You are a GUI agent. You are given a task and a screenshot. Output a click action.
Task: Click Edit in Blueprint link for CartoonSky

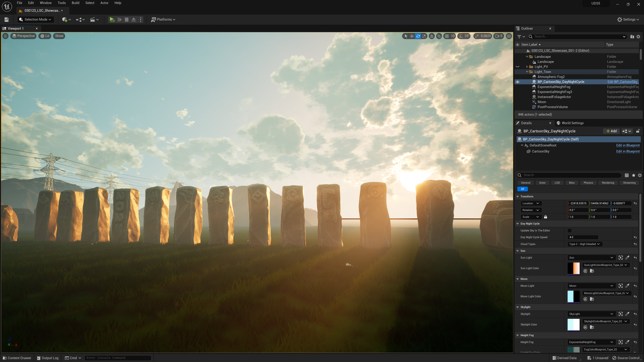[x=628, y=151]
